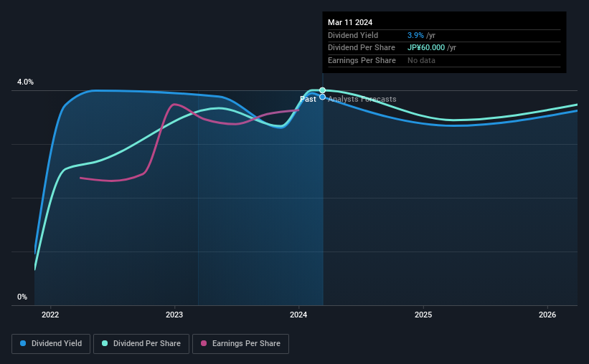The height and width of the screenshot is (364, 589).
Task: Click the 4.0% y-axis label
Action: [25, 82]
